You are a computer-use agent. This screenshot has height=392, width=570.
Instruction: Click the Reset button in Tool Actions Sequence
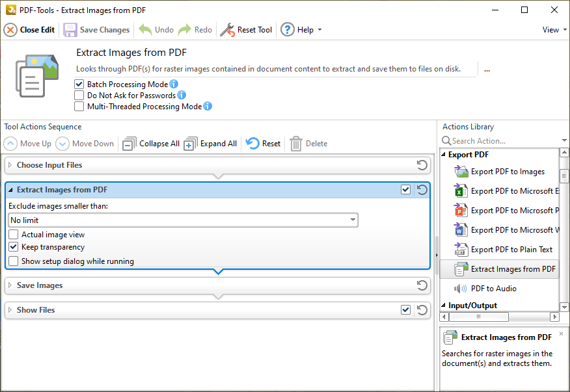[264, 144]
